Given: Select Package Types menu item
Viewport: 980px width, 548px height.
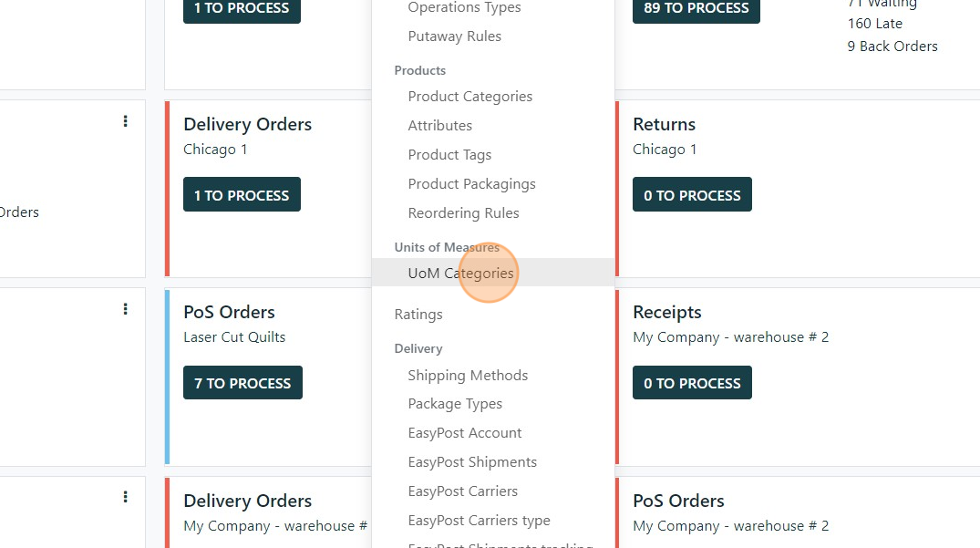Looking at the screenshot, I should pos(455,403).
